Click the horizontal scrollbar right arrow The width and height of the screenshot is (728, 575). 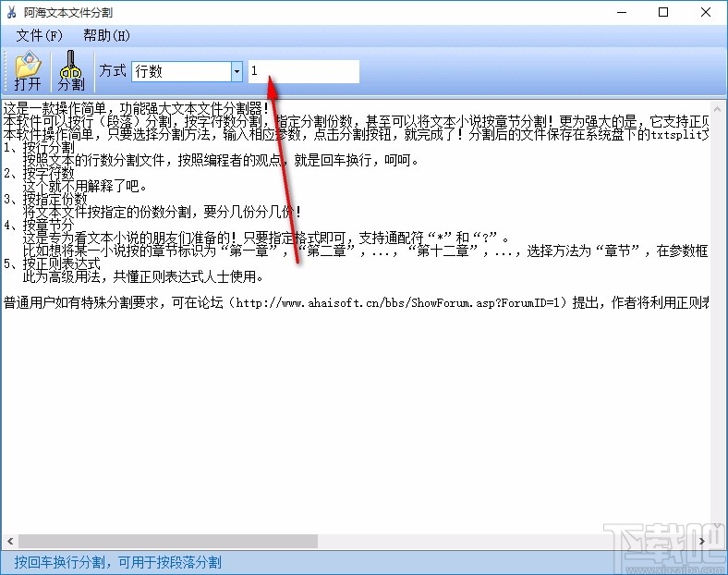click(x=702, y=541)
